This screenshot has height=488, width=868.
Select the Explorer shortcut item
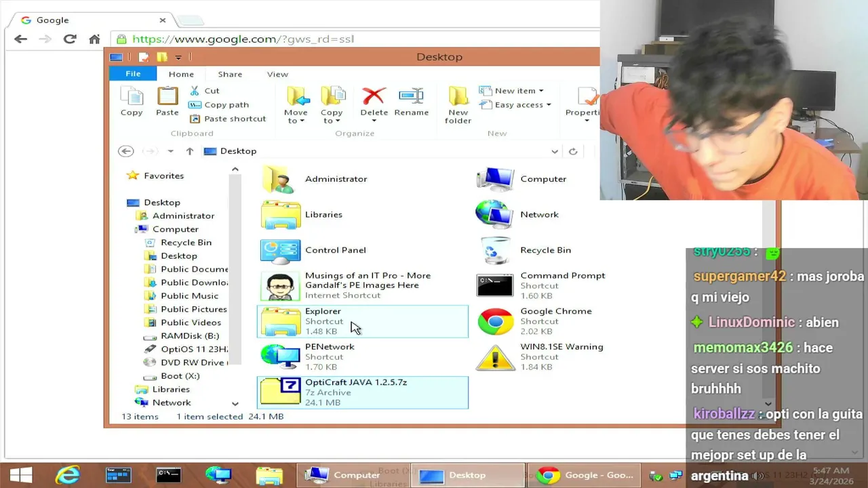tap(362, 321)
